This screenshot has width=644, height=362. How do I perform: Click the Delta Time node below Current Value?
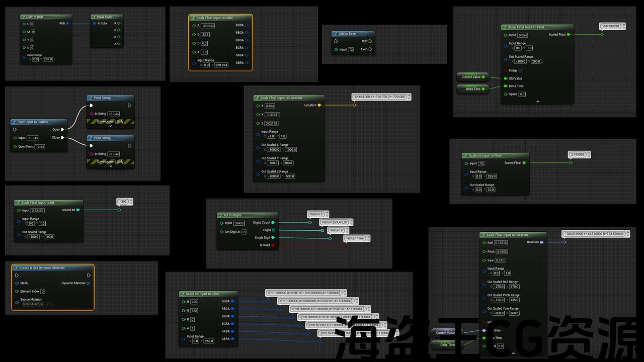point(471,89)
